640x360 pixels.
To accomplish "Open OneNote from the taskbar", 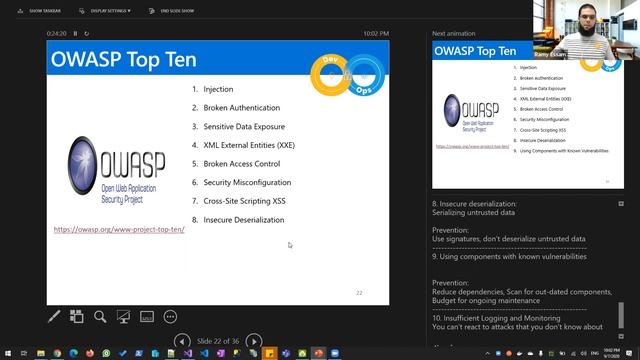I will [220, 353].
